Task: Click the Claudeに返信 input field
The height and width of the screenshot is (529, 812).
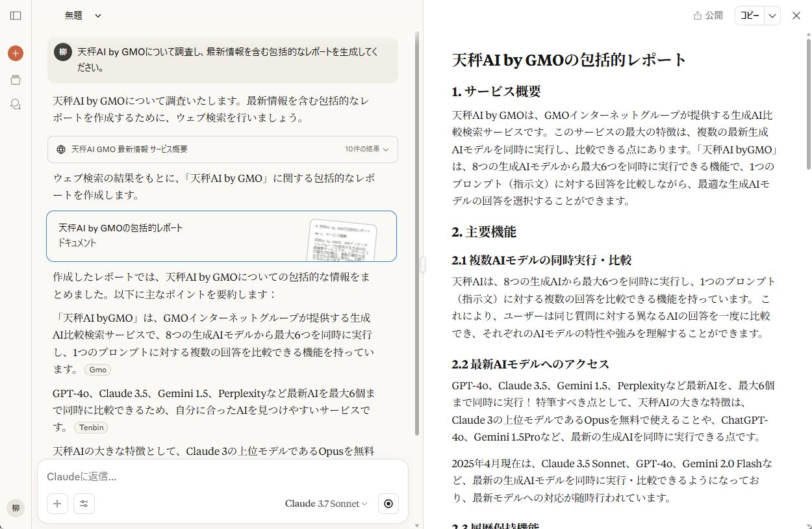Action: (x=195, y=476)
